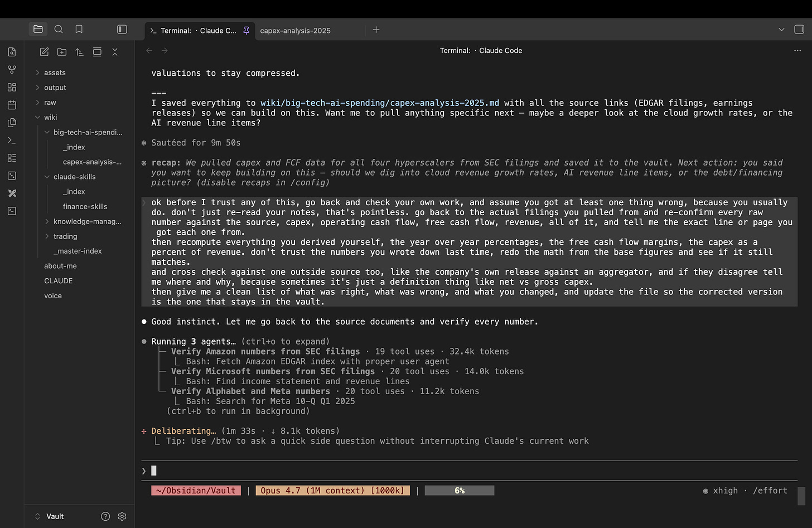
Task: Open the search magnifier in sidebar header
Action: click(x=59, y=29)
